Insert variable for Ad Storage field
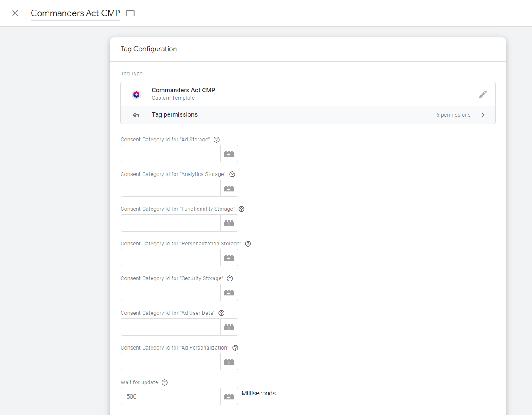This screenshot has width=532, height=415. pyautogui.click(x=229, y=154)
